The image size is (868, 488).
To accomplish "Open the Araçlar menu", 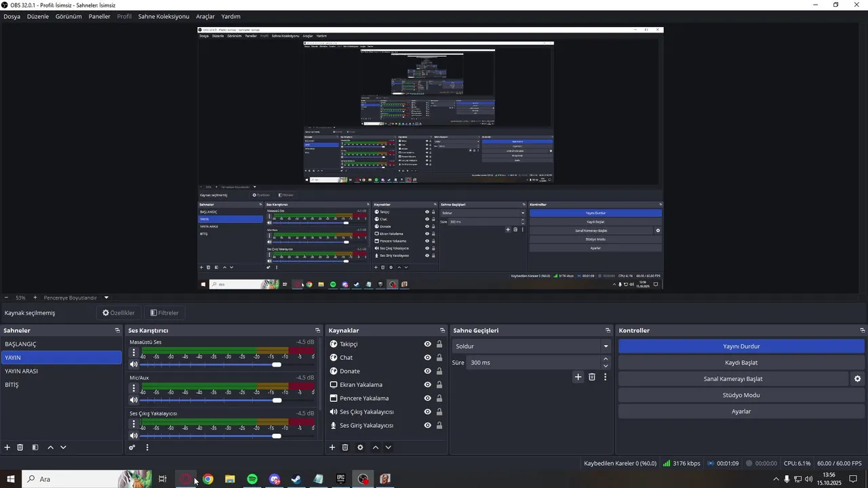I will pyautogui.click(x=205, y=16).
